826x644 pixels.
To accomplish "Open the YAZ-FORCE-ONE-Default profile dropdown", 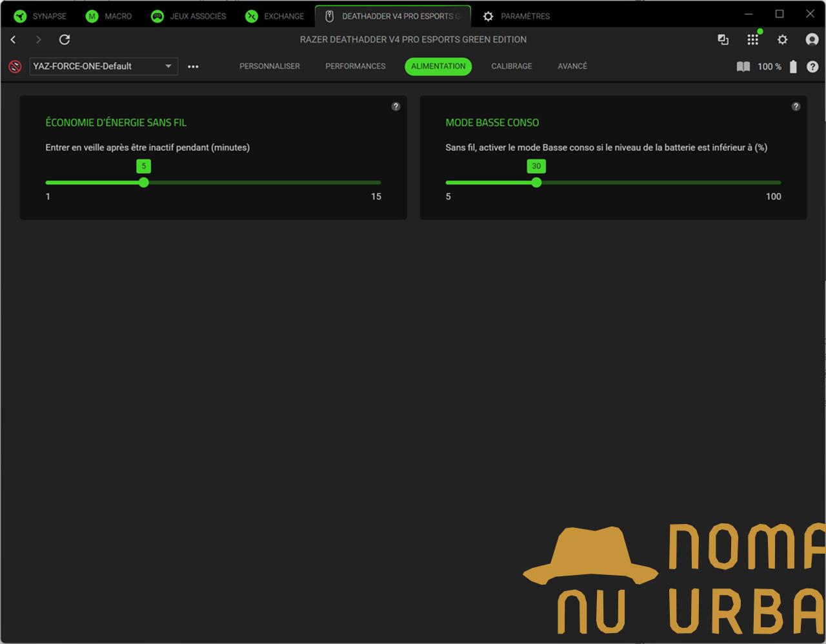I will pyautogui.click(x=103, y=66).
